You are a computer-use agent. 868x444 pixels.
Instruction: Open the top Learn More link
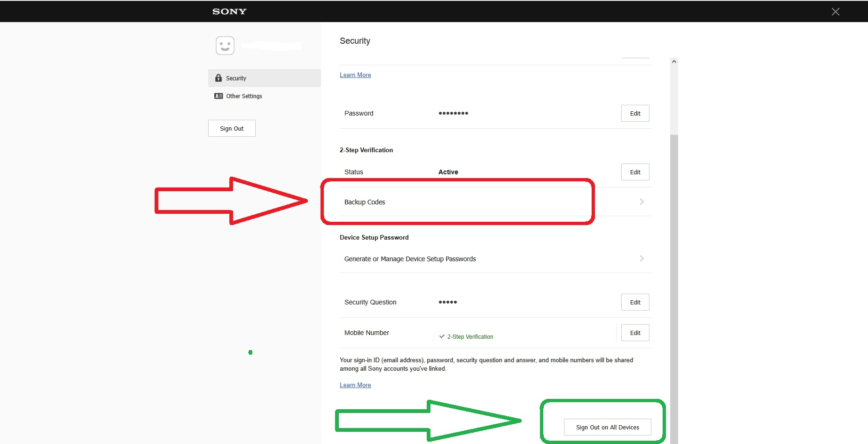point(355,75)
